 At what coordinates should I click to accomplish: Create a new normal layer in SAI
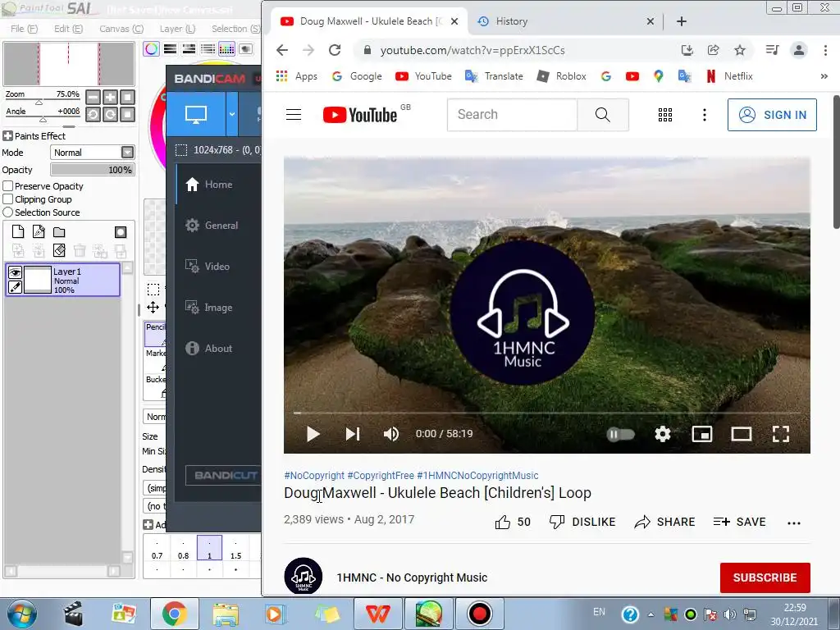[18, 231]
